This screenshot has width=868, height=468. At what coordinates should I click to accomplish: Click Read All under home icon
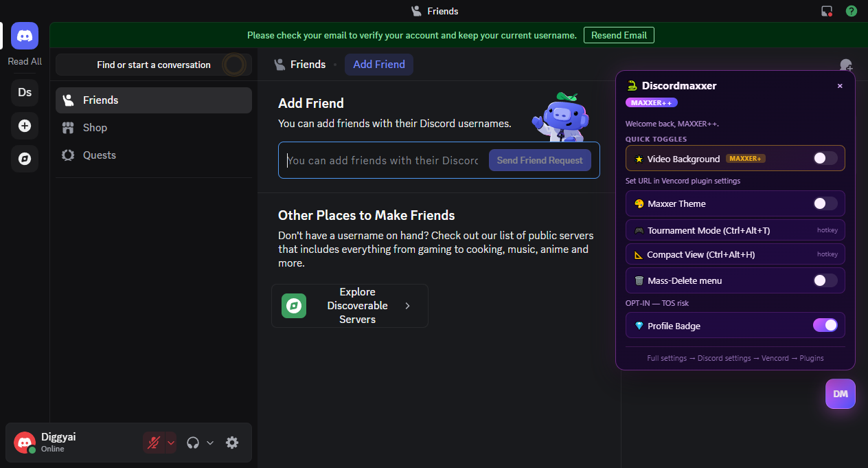25,61
